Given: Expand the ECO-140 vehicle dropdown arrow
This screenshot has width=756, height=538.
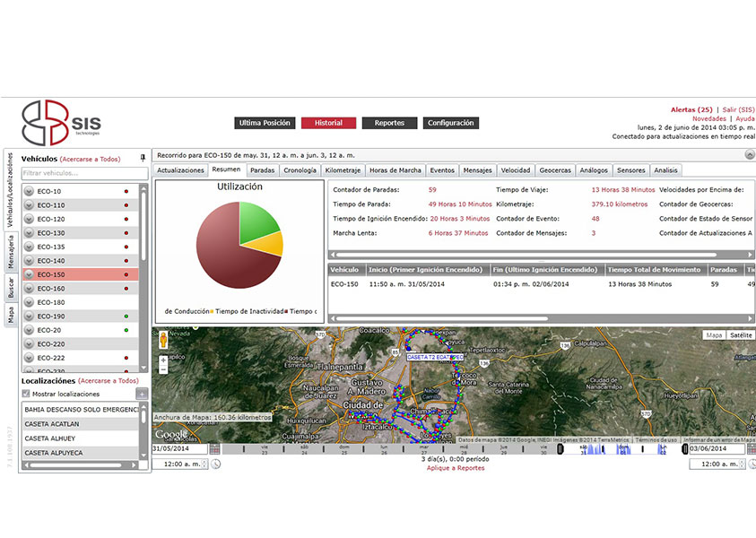Looking at the screenshot, I should pyautogui.click(x=29, y=261).
